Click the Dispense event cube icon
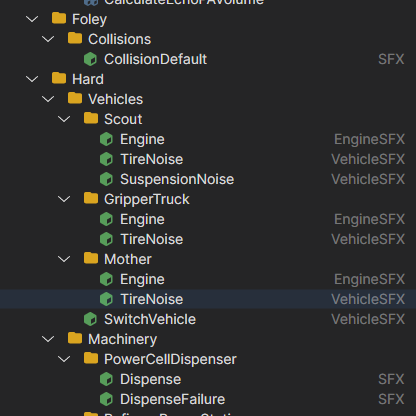Image resolution: width=416 pixels, height=416 pixels. (106, 379)
